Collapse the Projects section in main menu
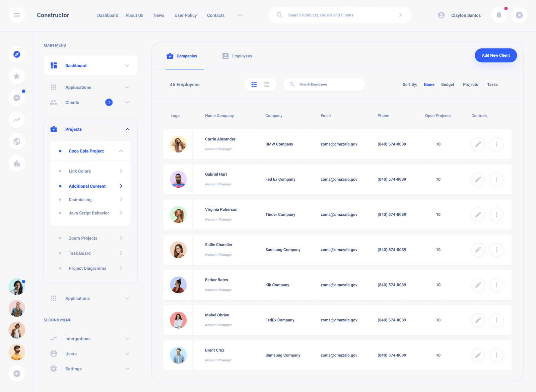This screenshot has width=536, height=392. point(127,129)
